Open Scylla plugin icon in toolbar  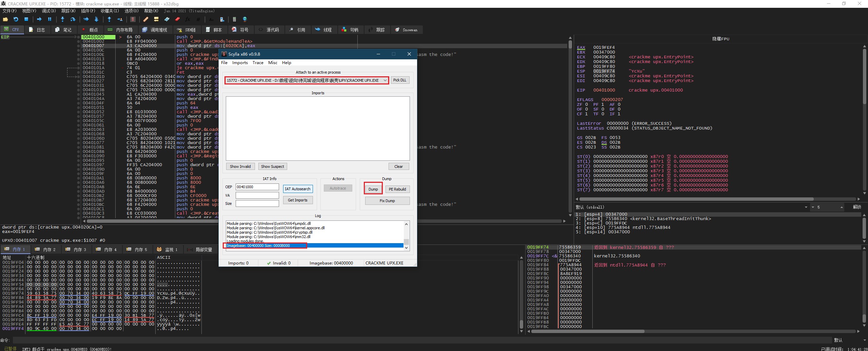133,19
